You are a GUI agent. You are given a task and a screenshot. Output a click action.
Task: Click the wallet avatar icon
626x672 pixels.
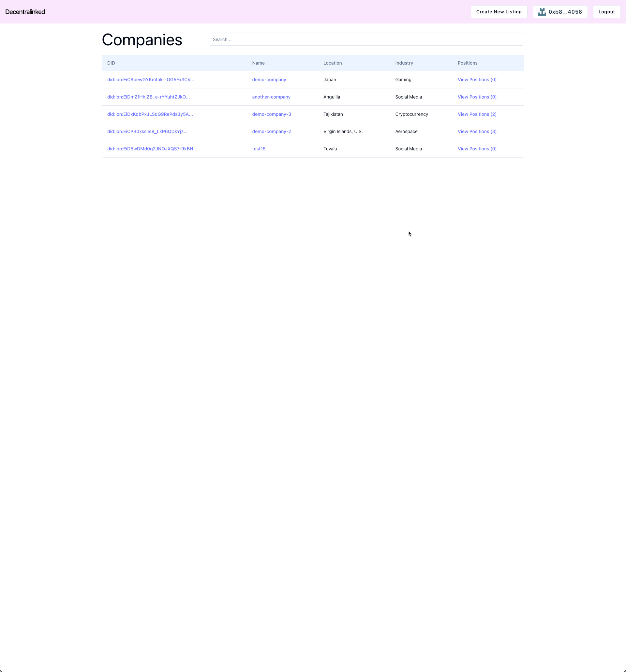[542, 12]
